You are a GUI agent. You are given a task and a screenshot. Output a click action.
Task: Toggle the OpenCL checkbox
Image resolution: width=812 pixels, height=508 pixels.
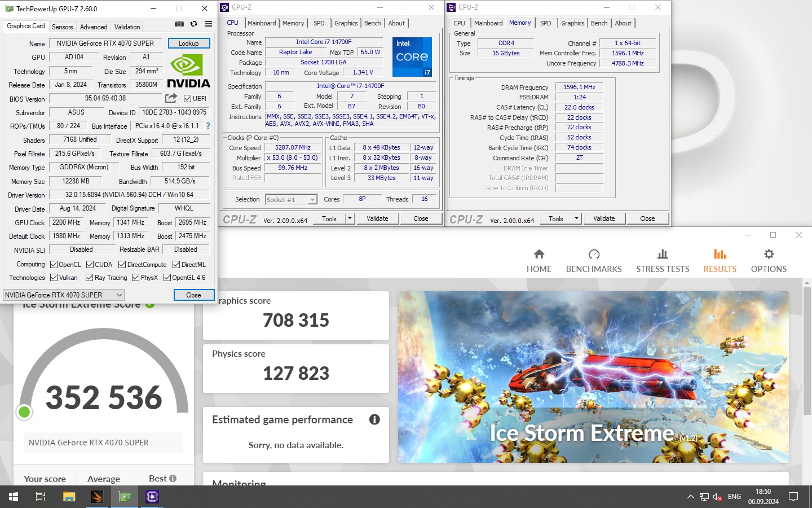click(54, 264)
